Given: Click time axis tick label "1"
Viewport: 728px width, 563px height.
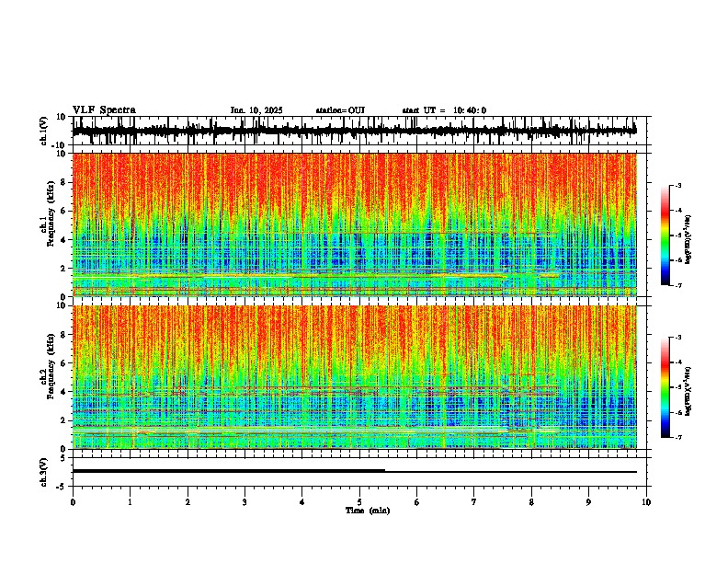Looking at the screenshot, I should 130,502.
